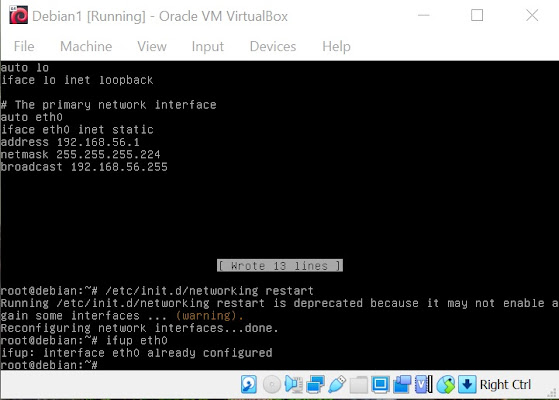Click the 'auto eth0' line

pos(32,117)
